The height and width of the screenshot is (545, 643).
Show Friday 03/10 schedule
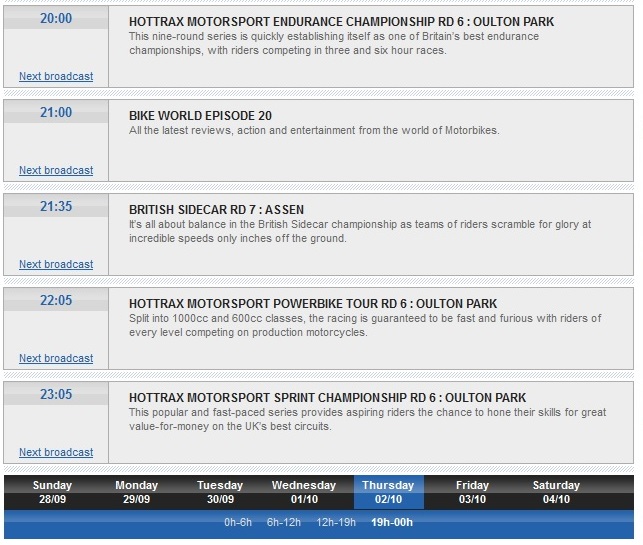coord(472,492)
